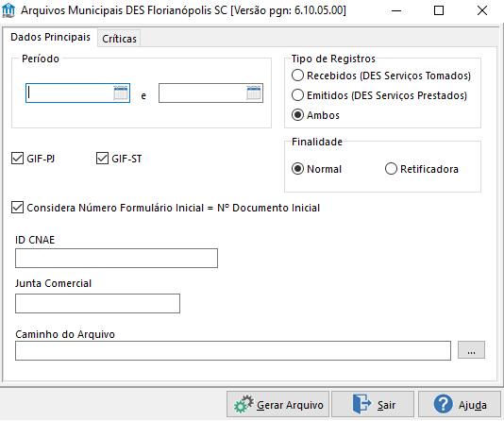
Task: Maximize the Arquivos Municipais window
Action: 439,10
